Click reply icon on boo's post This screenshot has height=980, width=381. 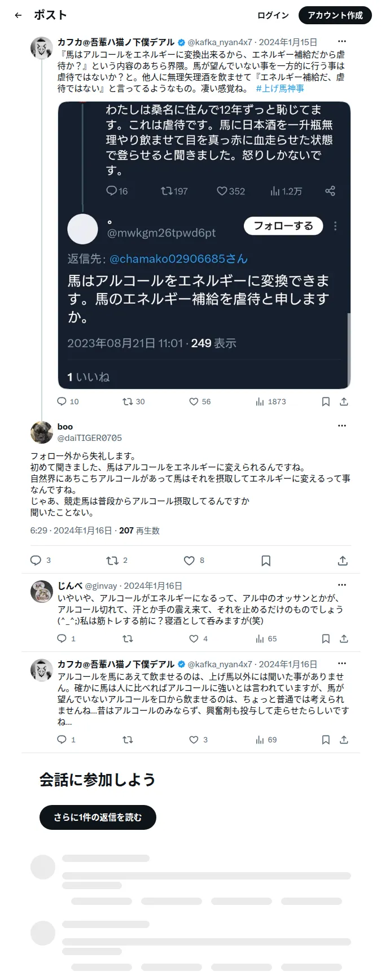[x=36, y=561]
